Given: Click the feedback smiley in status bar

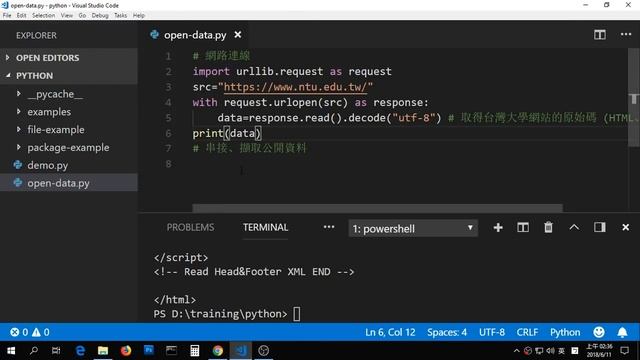Looking at the screenshot, I should tap(599, 332).
